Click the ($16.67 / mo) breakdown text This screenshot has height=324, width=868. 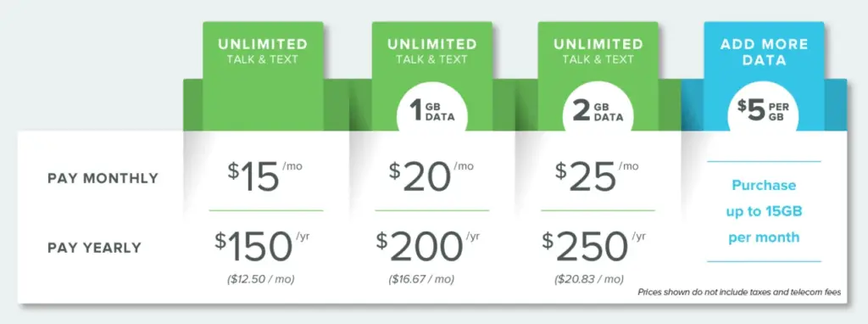click(x=421, y=279)
